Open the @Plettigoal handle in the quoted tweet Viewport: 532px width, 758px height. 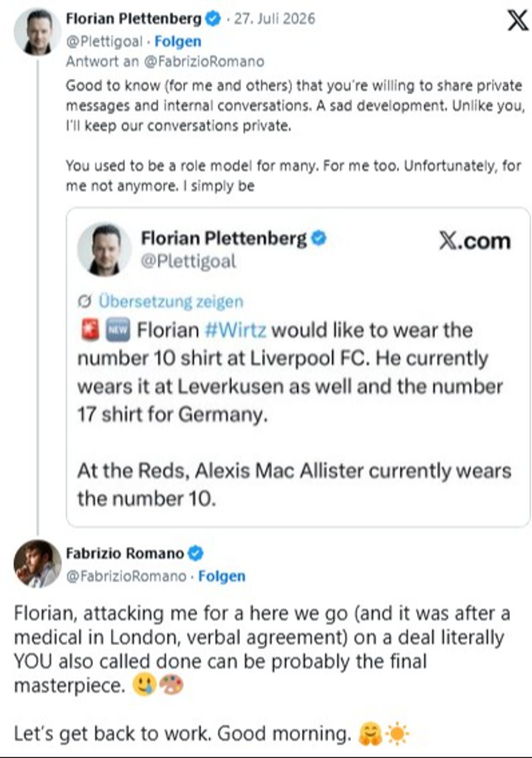pyautogui.click(x=188, y=261)
